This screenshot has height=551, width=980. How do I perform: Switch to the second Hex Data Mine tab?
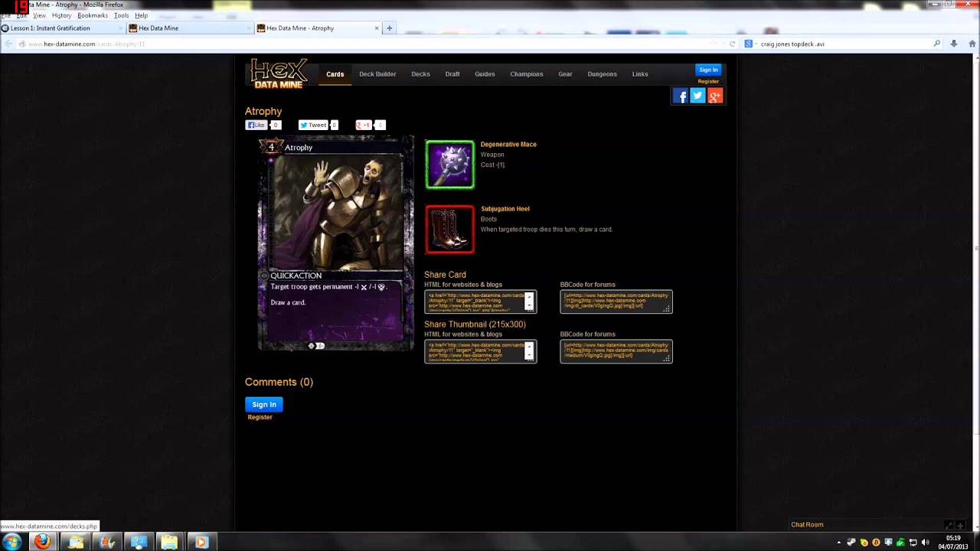click(190, 28)
